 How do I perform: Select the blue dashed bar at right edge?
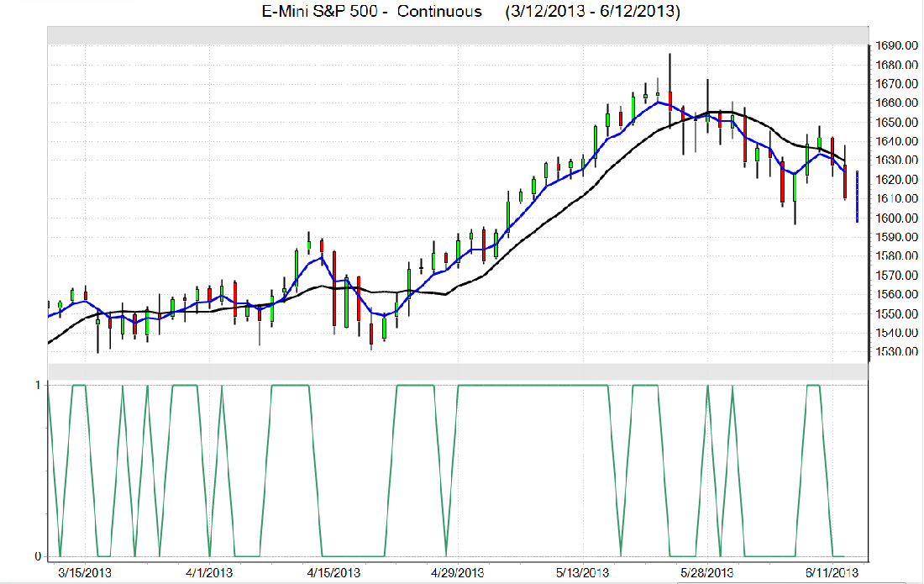(857, 197)
